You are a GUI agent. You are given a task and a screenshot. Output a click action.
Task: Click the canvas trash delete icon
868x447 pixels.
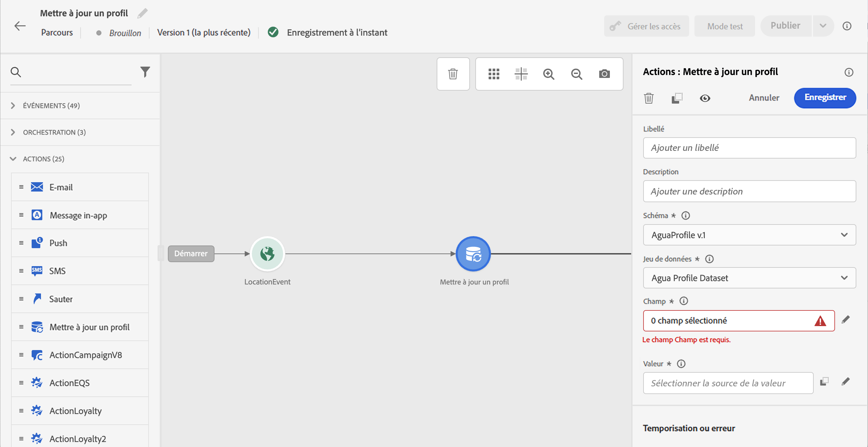tap(453, 74)
